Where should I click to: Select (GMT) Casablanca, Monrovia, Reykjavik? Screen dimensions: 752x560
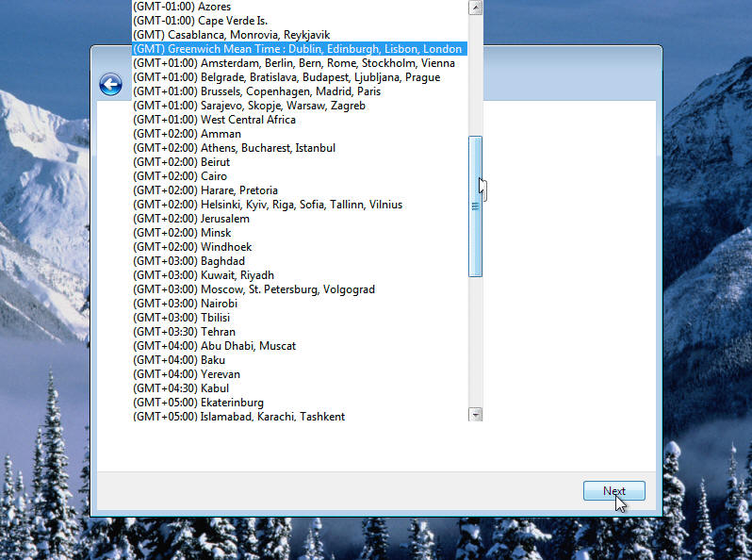pos(300,35)
